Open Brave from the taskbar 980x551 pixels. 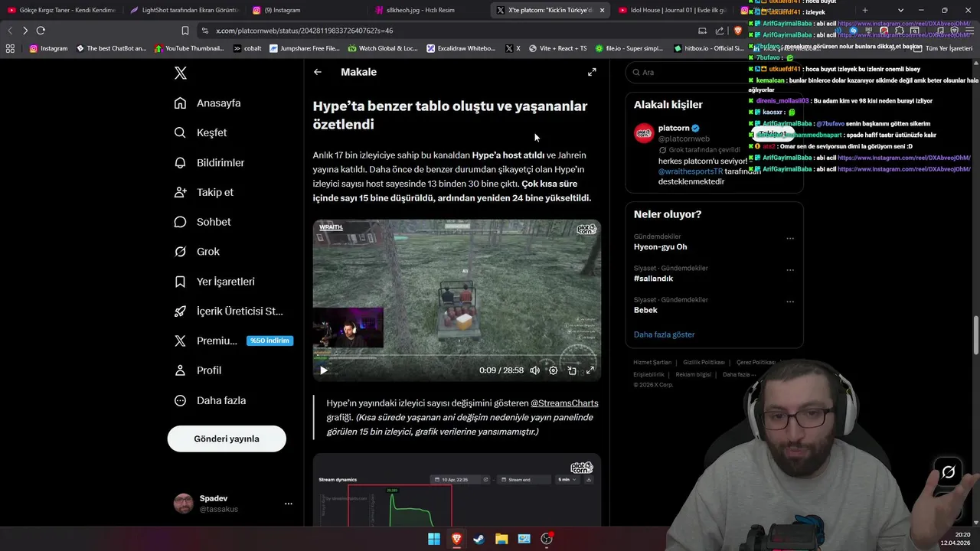(457, 539)
